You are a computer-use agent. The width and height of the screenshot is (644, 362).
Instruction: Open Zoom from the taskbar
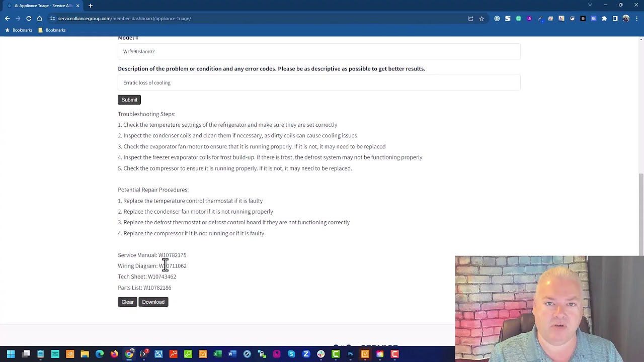click(306, 354)
